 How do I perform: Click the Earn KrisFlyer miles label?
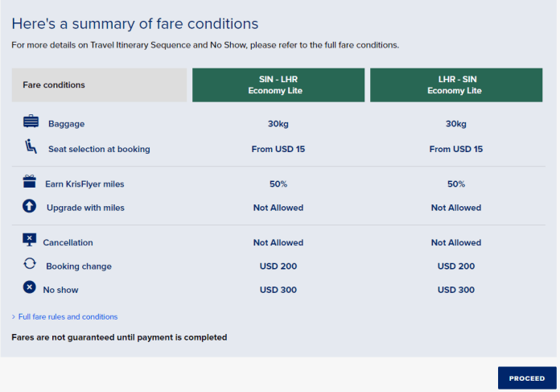pyautogui.click(x=84, y=184)
